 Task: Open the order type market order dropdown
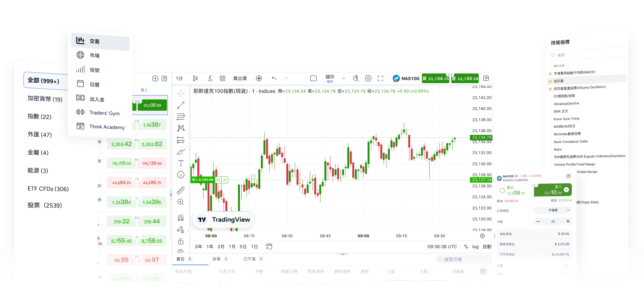pos(553,210)
